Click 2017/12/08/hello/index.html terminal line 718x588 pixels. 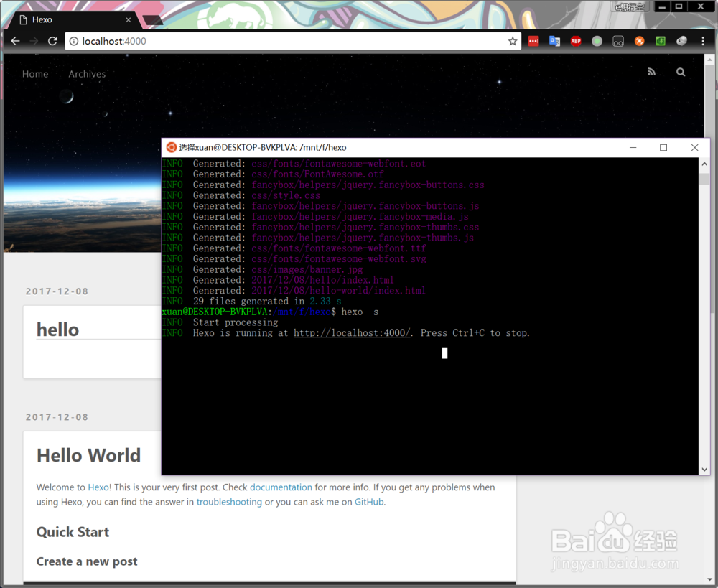(x=322, y=280)
